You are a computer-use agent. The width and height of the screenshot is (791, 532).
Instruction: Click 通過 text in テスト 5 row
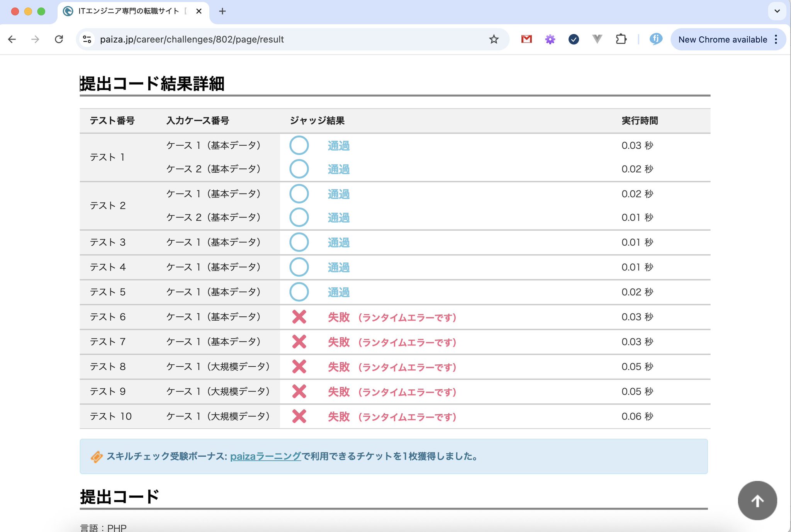[x=339, y=292]
